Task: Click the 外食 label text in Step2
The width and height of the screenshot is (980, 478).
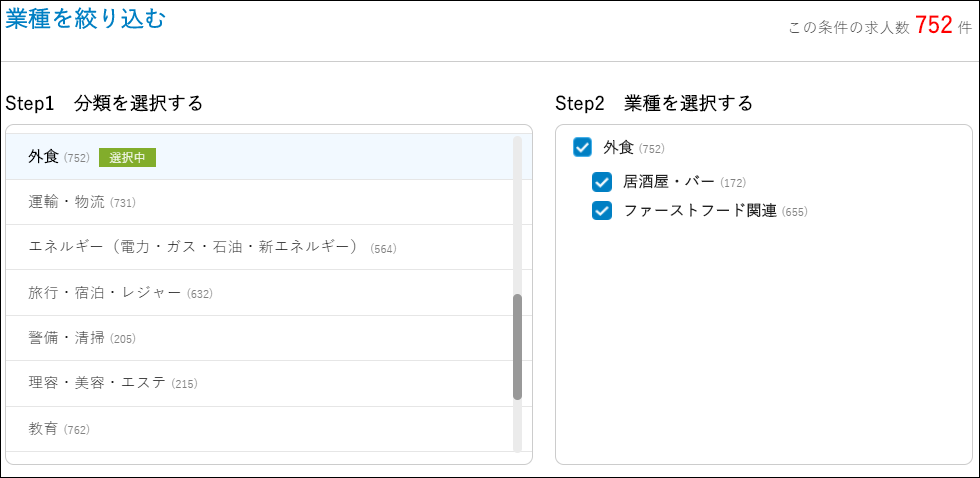Action: [618, 148]
